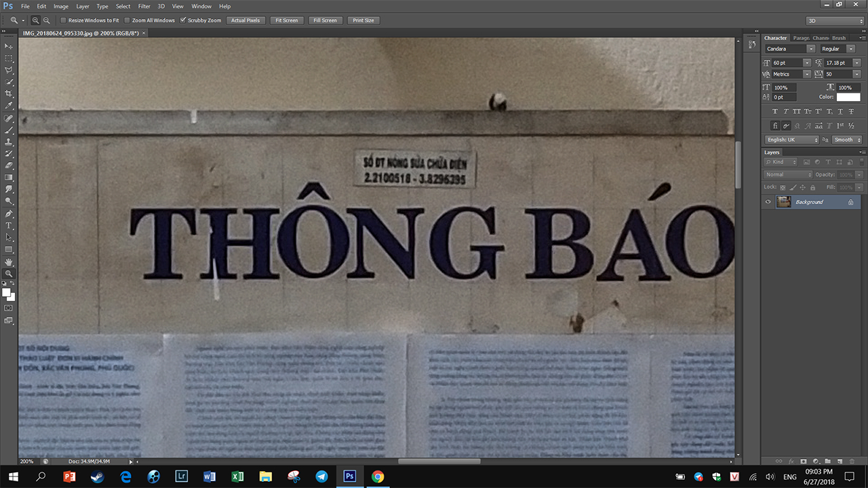Lock all on the Background layer row
Screen dimensions: 868x488
click(x=850, y=202)
